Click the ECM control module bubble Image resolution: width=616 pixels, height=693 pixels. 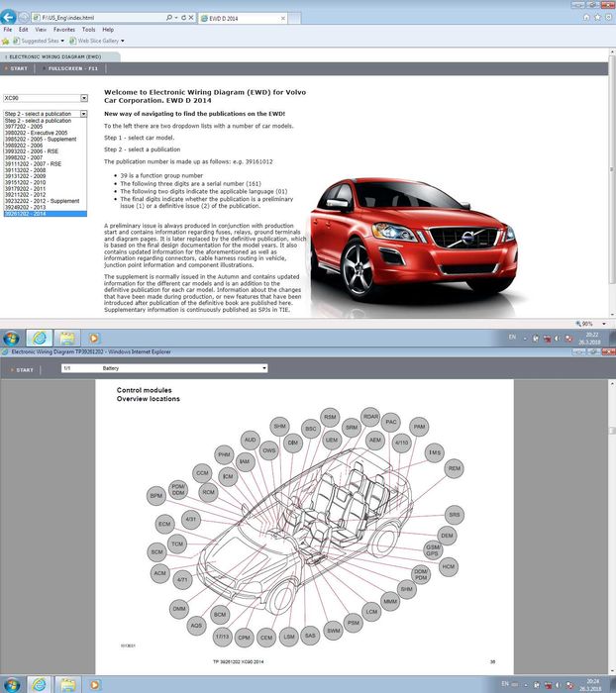click(164, 523)
